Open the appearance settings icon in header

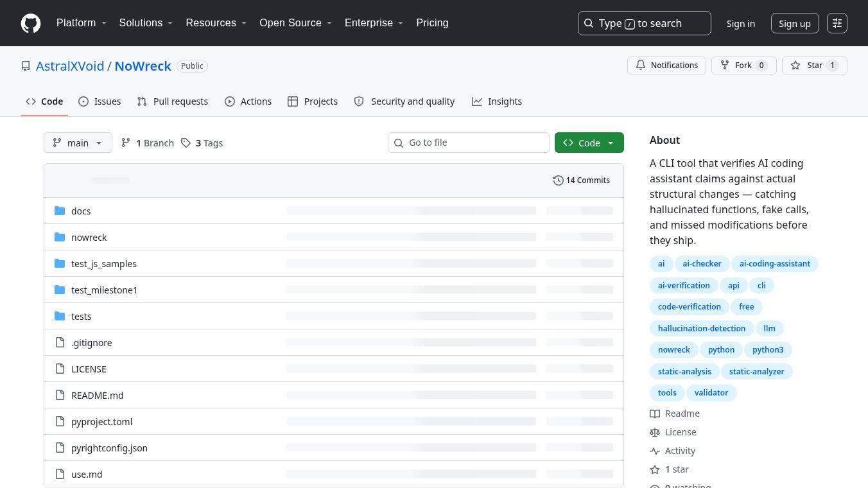click(837, 23)
